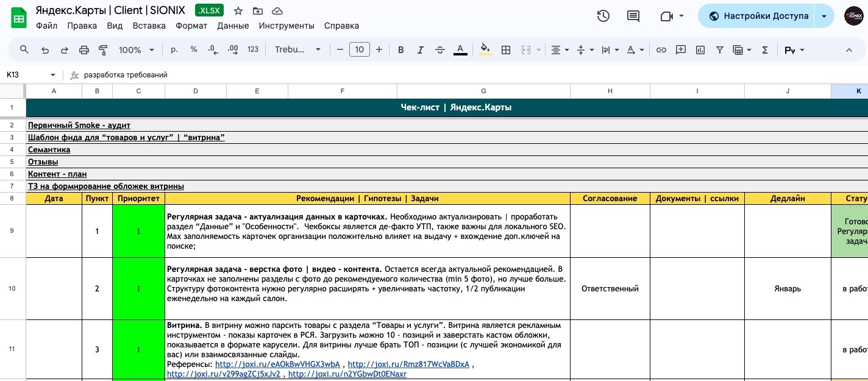Open the Trebuchet font family dropdown
Viewport: 868px width, 381px height.
[297, 50]
